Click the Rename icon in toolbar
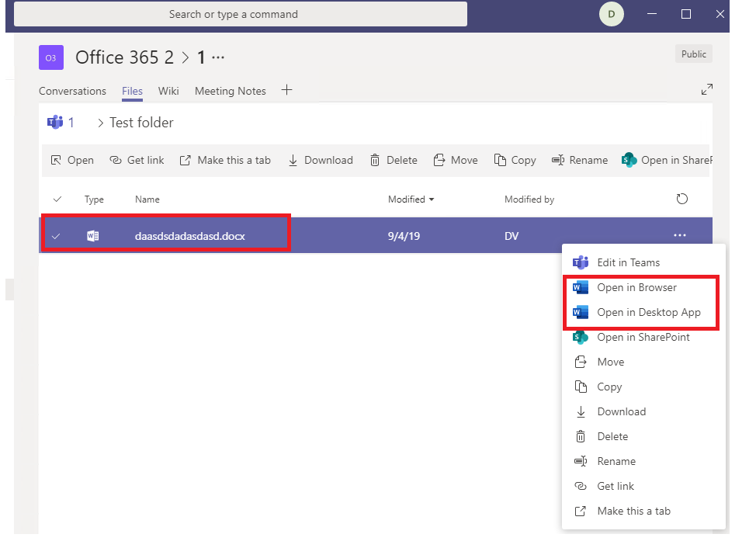The height and width of the screenshot is (548, 756). (x=558, y=160)
